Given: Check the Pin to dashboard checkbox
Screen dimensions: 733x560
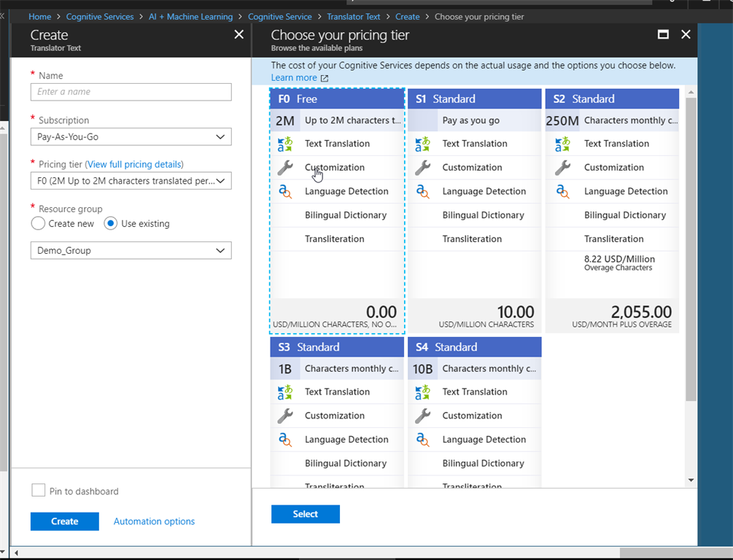Looking at the screenshot, I should coord(39,490).
